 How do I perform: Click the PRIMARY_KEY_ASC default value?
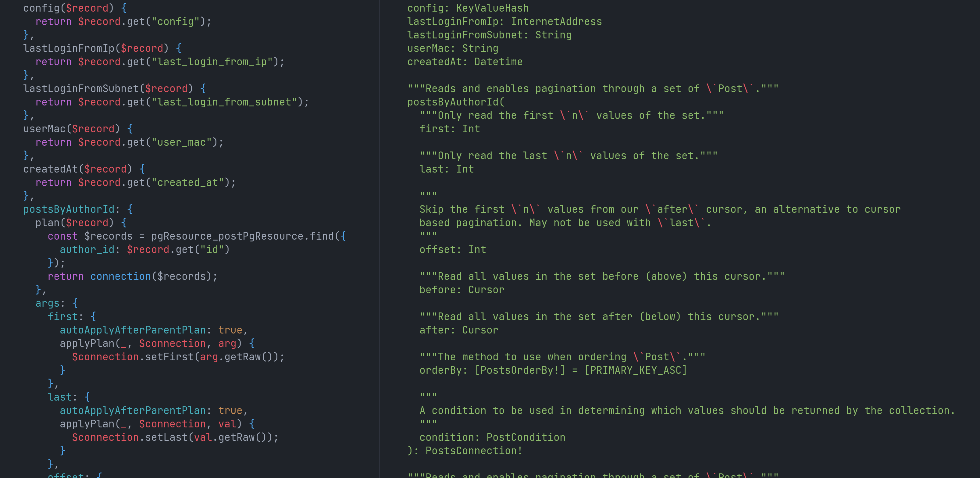(636, 370)
